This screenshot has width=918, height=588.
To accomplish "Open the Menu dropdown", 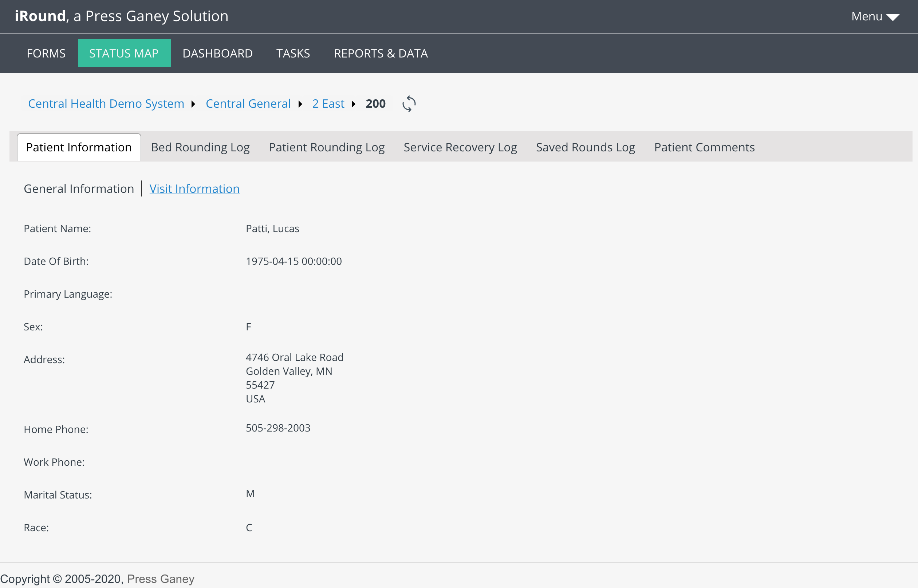I will (x=875, y=16).
